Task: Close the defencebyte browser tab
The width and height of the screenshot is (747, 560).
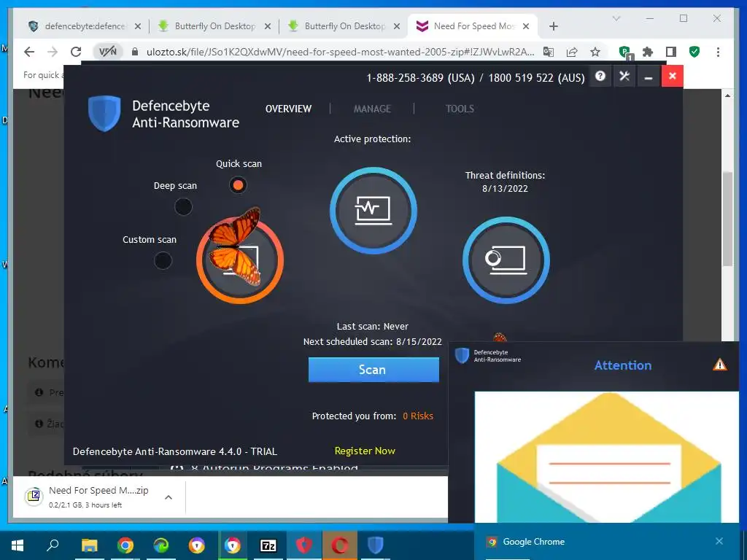Action: pyautogui.click(x=138, y=26)
